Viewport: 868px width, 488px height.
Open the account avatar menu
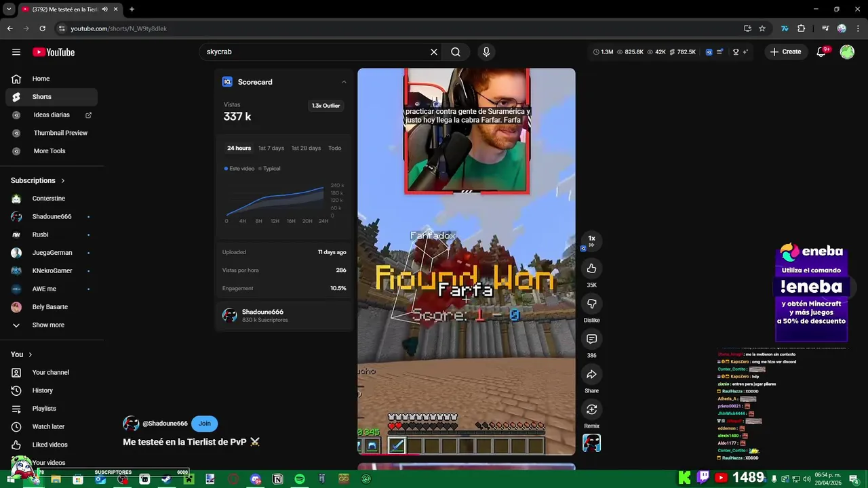point(847,52)
